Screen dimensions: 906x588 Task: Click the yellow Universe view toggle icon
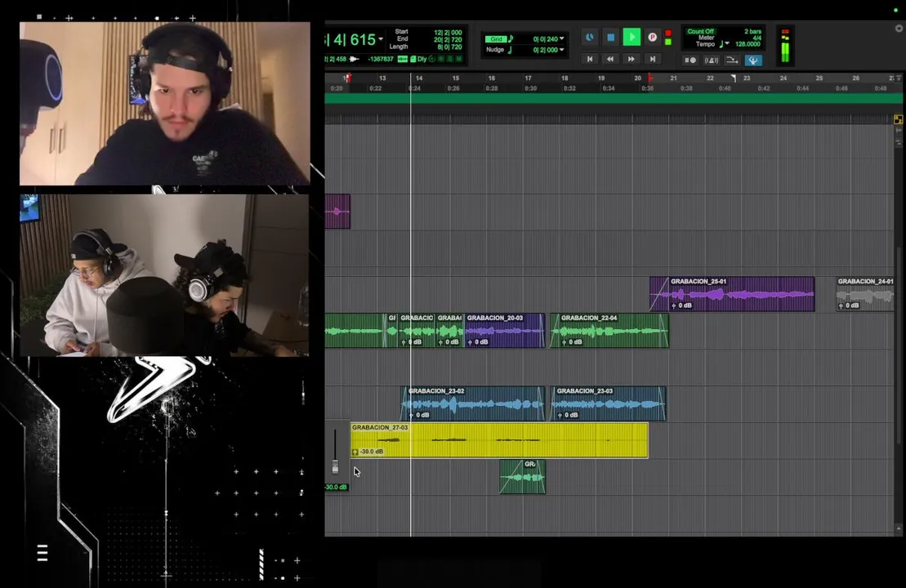click(898, 119)
